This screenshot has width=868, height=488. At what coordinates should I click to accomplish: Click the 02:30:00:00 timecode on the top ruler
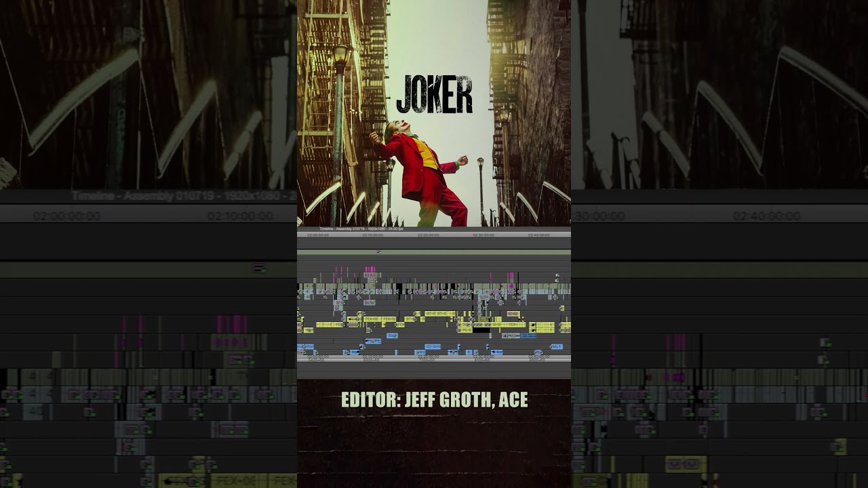pyautogui.click(x=484, y=235)
